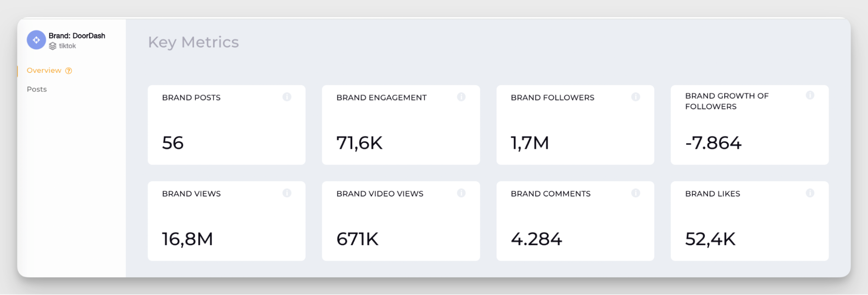Screen dimensions: 868x295
Task: Click the info icon on Brand Posts card
Action: (287, 97)
